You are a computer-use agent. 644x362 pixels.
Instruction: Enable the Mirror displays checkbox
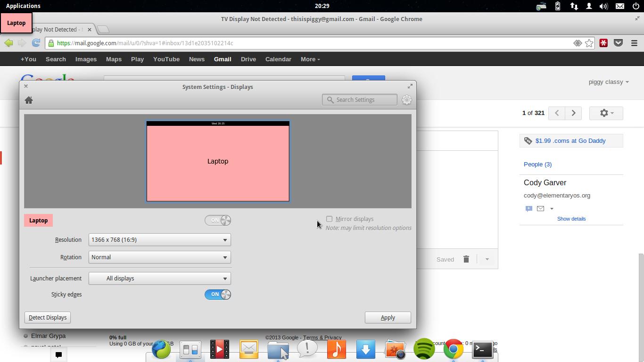[x=330, y=219]
